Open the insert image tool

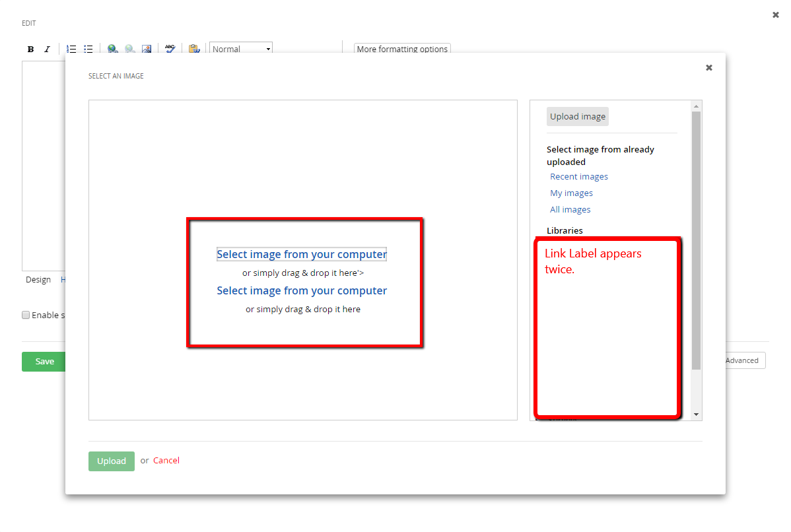tap(147, 49)
